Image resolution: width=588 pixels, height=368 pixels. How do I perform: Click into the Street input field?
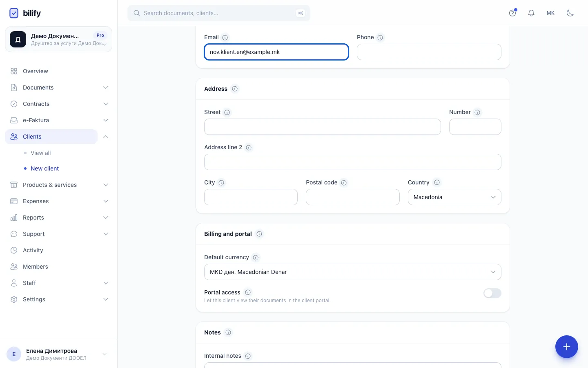tap(323, 127)
